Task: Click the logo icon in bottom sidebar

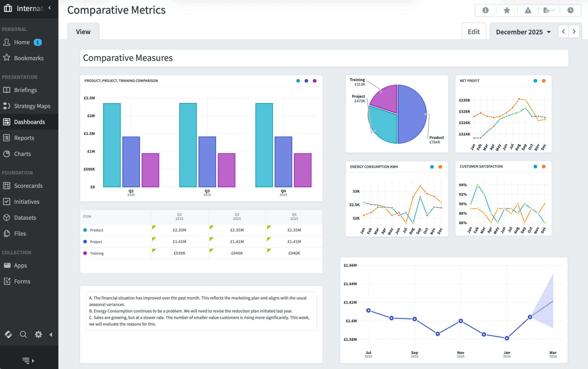Action: pyautogui.click(x=8, y=334)
